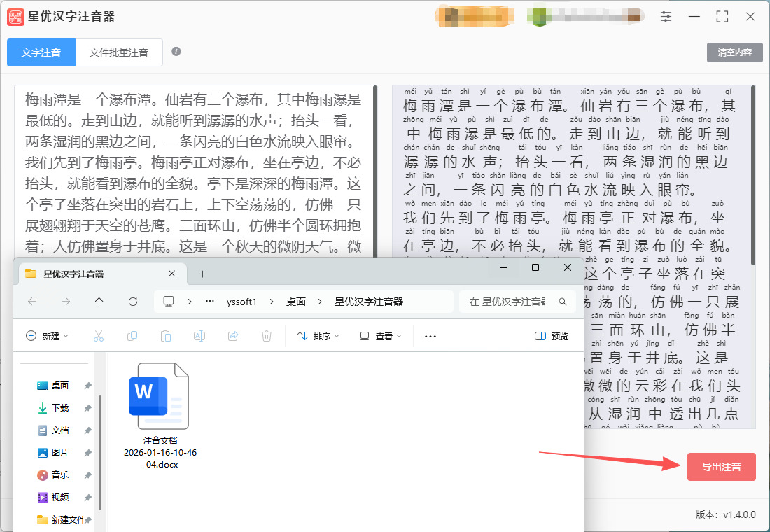The image size is (770, 532).
Task: Go up one folder level in Explorer
Action: (99, 302)
